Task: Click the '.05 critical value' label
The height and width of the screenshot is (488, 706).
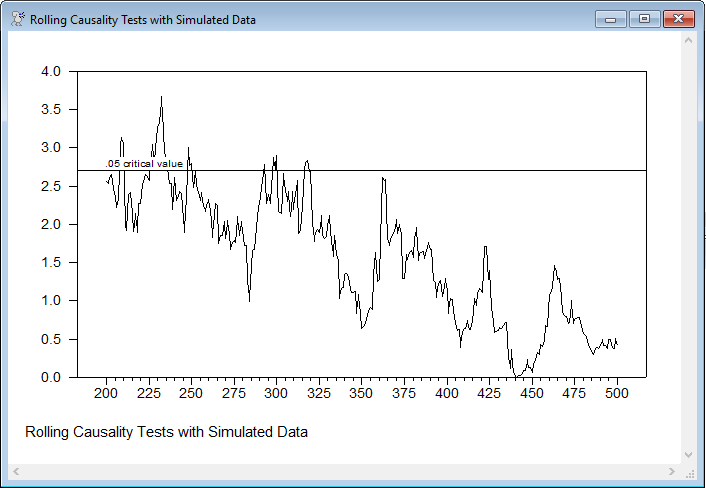Action: point(144,163)
